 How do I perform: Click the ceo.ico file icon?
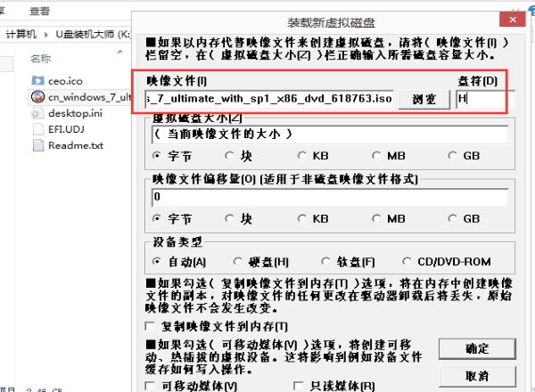37,81
